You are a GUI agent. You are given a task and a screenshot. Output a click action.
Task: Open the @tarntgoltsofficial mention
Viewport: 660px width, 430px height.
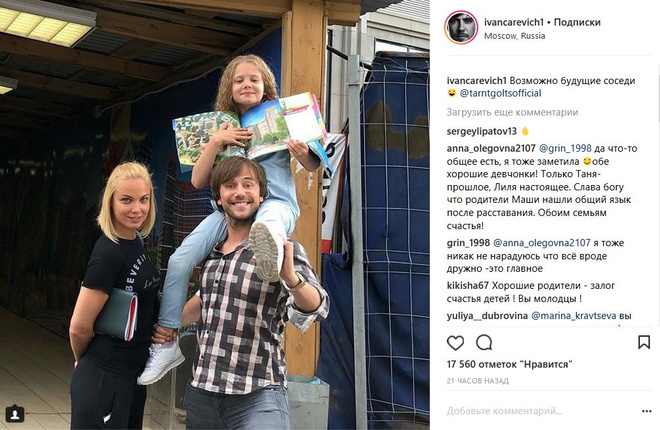coord(500,93)
